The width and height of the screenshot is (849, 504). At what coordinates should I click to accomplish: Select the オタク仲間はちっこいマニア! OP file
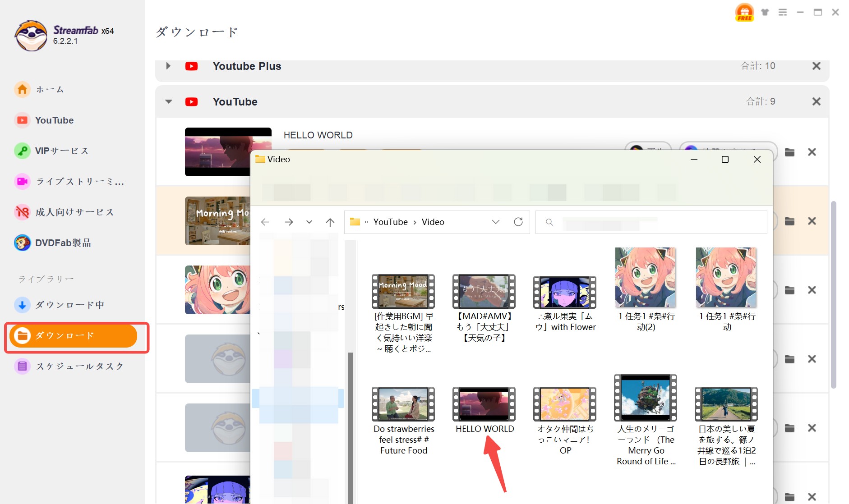coord(565,421)
